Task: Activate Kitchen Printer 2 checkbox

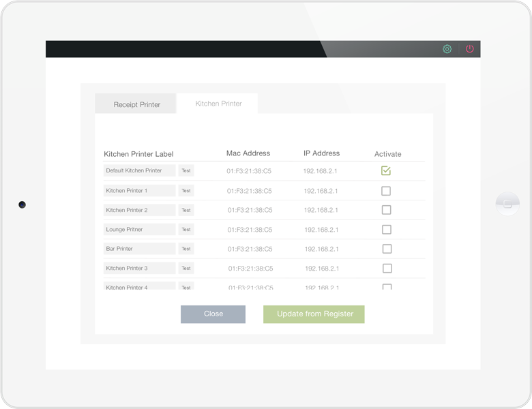Action: 386,210
